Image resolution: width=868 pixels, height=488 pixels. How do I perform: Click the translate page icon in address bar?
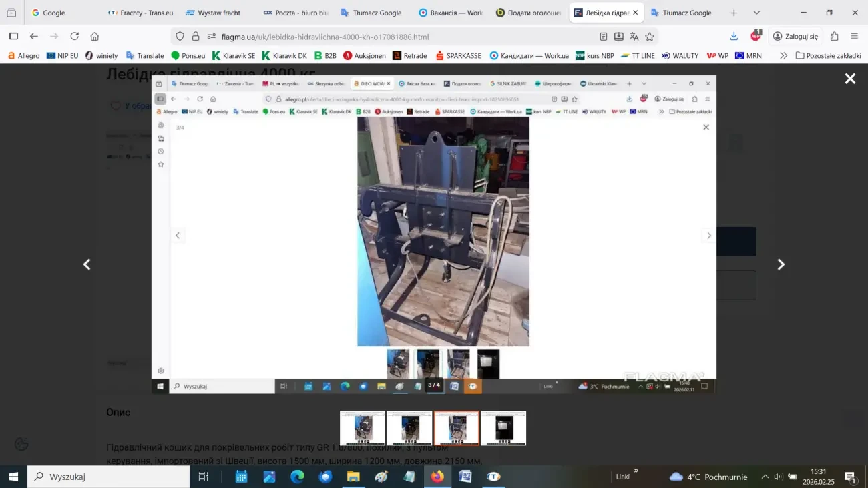pos(634,37)
